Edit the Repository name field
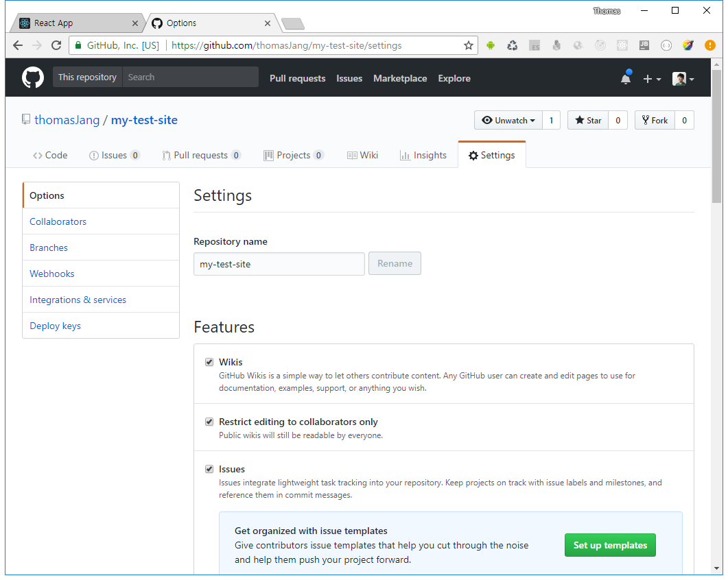The image size is (728, 580). tap(279, 264)
